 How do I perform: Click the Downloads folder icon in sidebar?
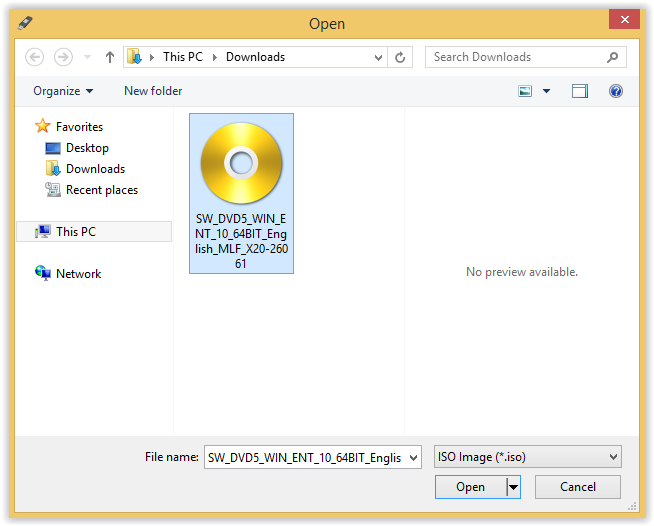tap(53, 169)
